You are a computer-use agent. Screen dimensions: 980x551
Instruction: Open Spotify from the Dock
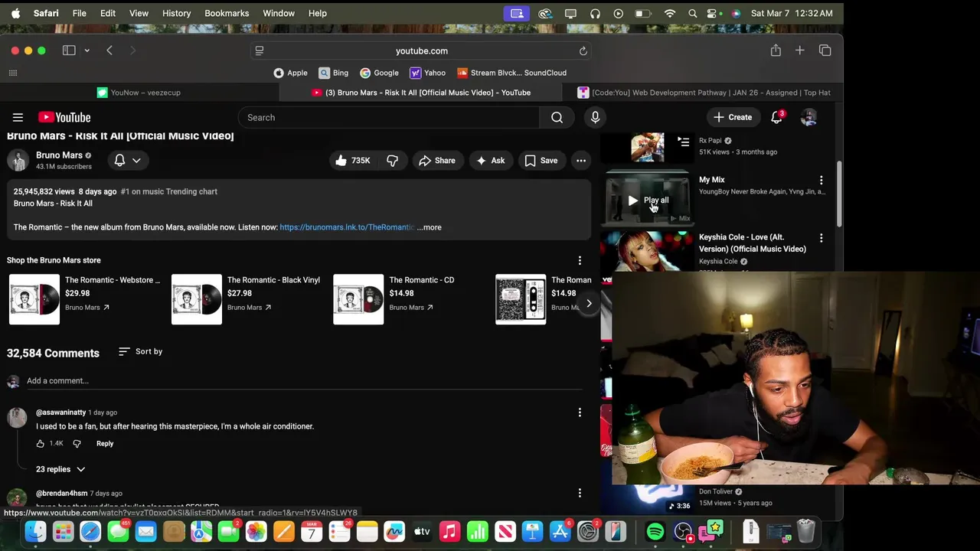655,531
